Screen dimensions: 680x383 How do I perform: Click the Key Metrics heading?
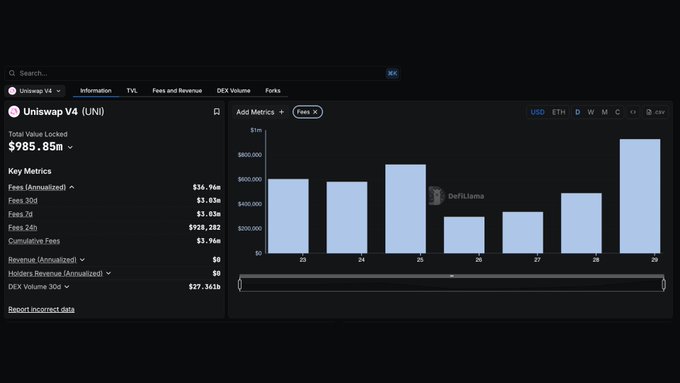[x=29, y=171]
